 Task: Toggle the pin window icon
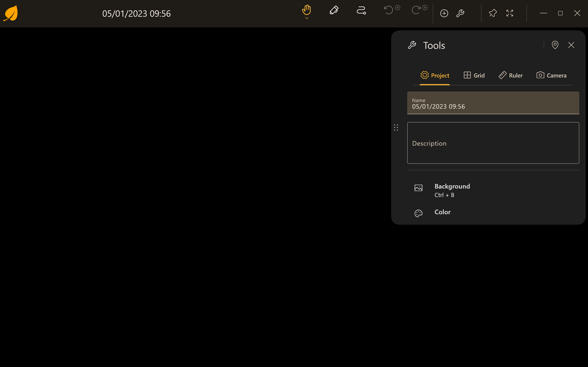pyautogui.click(x=493, y=13)
